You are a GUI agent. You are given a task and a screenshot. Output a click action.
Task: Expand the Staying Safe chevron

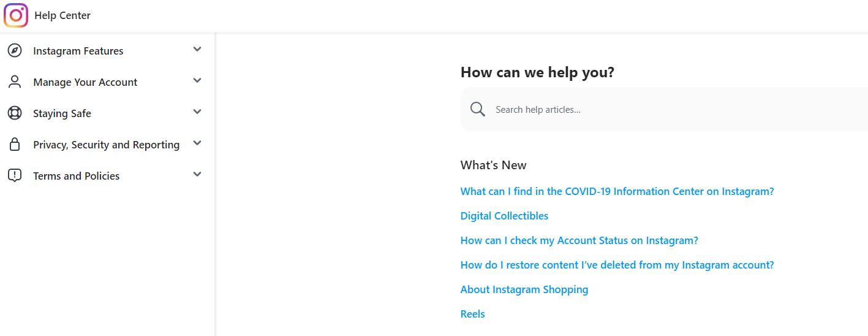[197, 112]
